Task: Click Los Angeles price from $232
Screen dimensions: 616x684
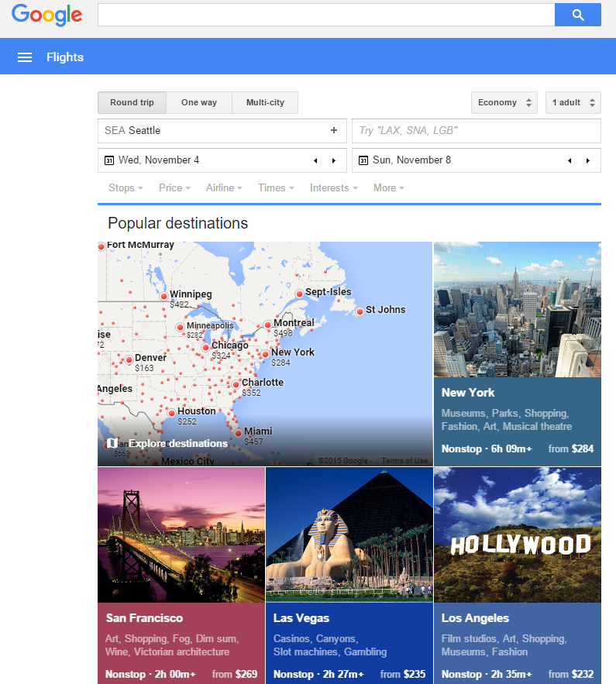Action: click(x=570, y=675)
